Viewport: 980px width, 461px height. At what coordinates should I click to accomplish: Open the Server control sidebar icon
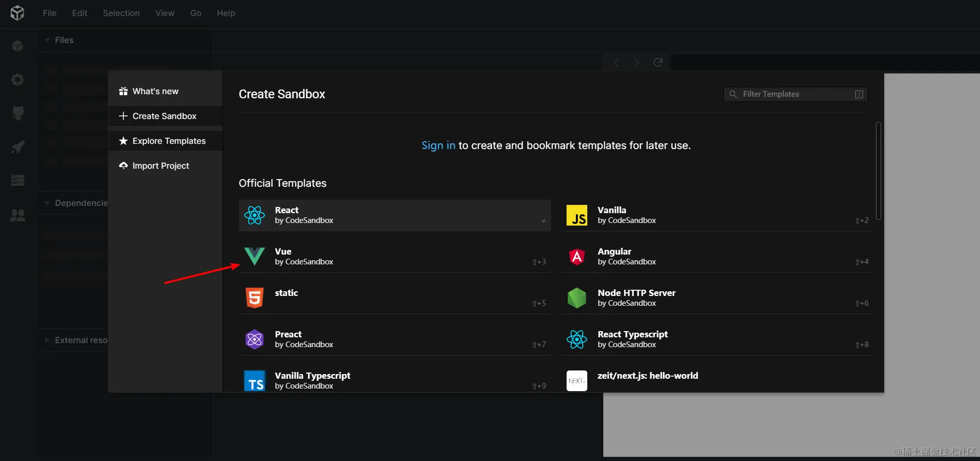pyautogui.click(x=18, y=181)
